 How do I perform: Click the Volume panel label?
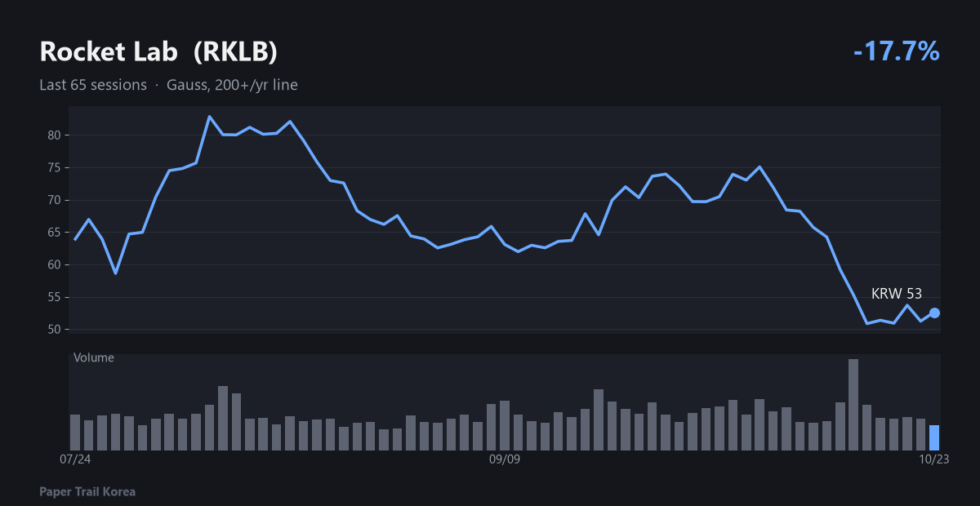tap(94, 357)
